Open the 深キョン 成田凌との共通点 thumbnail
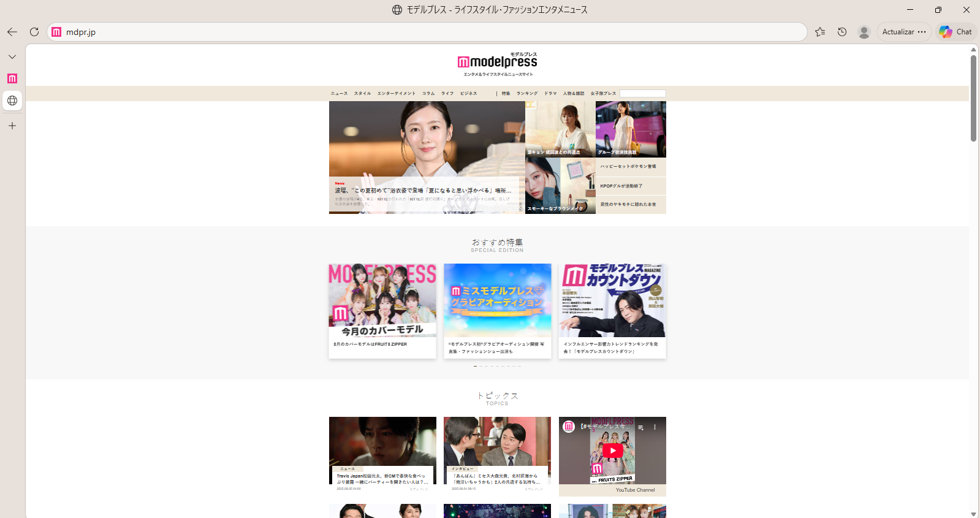Screen dimensions: 980x518 click(x=560, y=129)
